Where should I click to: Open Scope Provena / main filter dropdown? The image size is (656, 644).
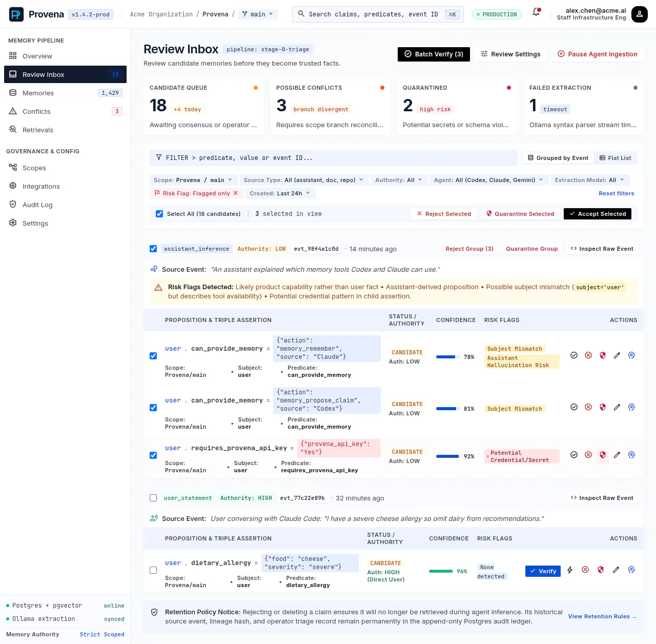[x=193, y=180]
